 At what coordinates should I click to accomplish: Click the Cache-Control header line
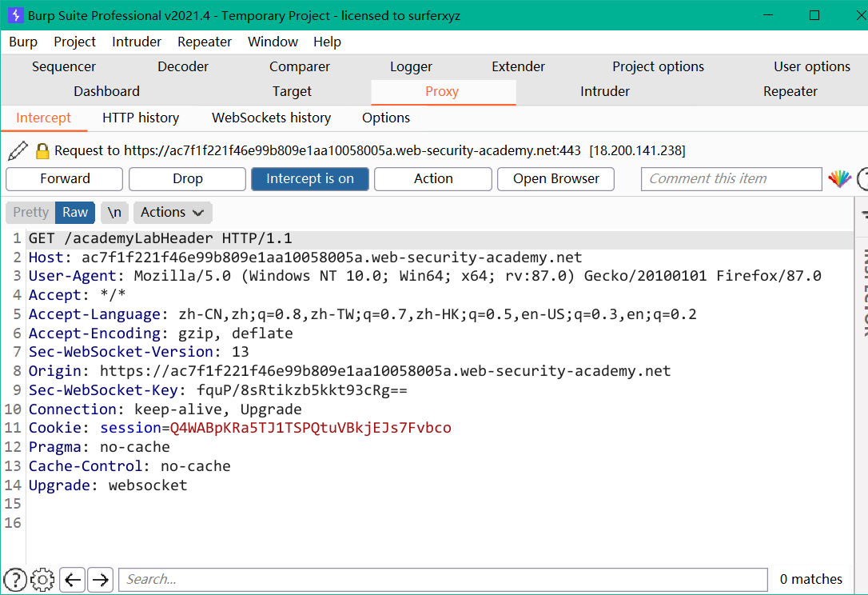coord(130,466)
